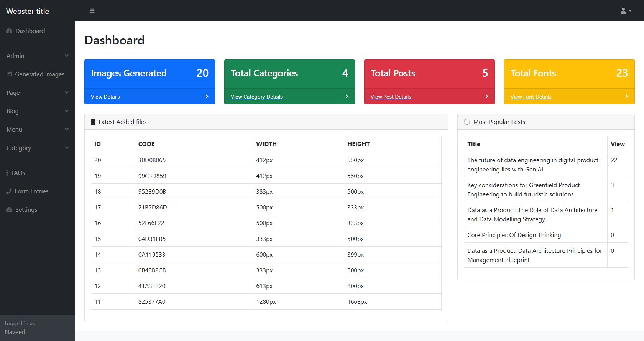This screenshot has width=644, height=341.
Task: Open the user account icon menu
Action: (x=626, y=11)
